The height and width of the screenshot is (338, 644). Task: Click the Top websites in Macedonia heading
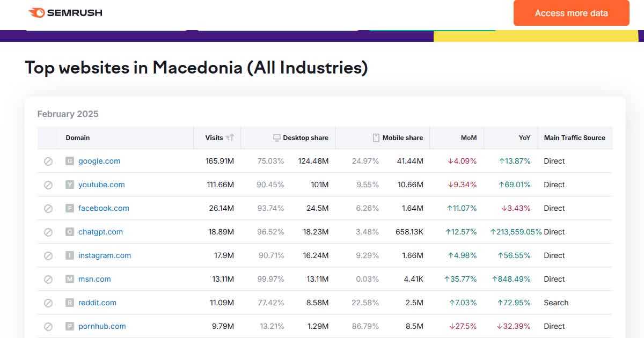pos(196,68)
